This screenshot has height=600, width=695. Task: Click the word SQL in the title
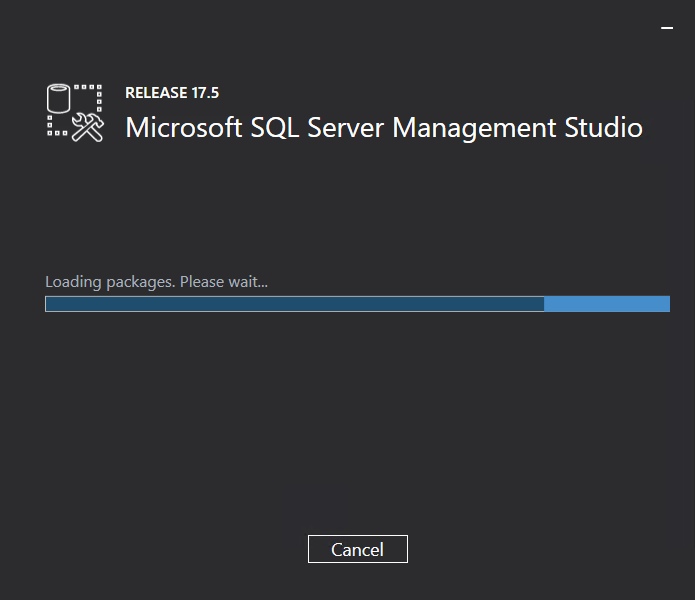(x=274, y=128)
